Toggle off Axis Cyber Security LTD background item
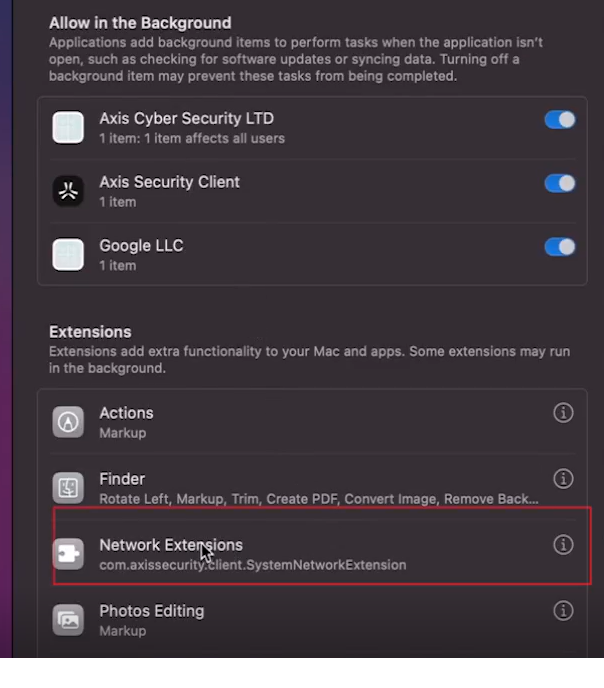Screen dimensions: 604x688 pyautogui.click(x=560, y=120)
